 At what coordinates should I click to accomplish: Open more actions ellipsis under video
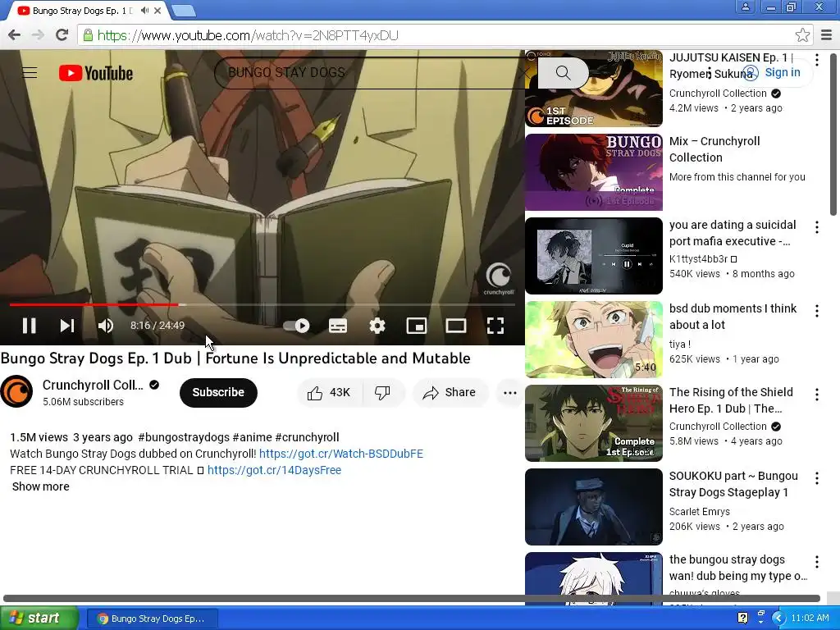(x=510, y=393)
